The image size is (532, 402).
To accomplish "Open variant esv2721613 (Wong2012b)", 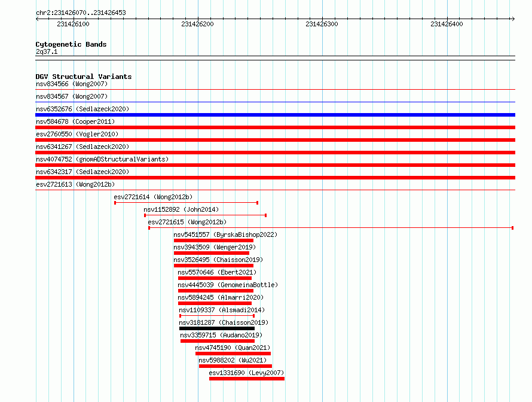I will 75,184.
